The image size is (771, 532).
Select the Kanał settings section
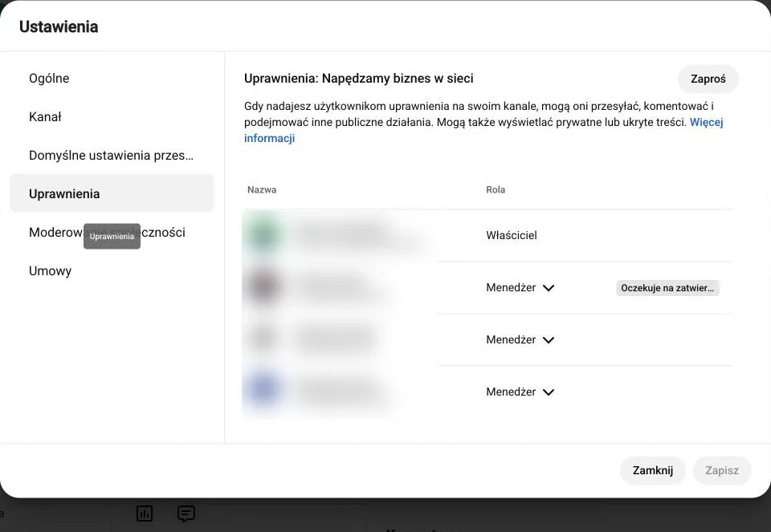tap(112, 117)
